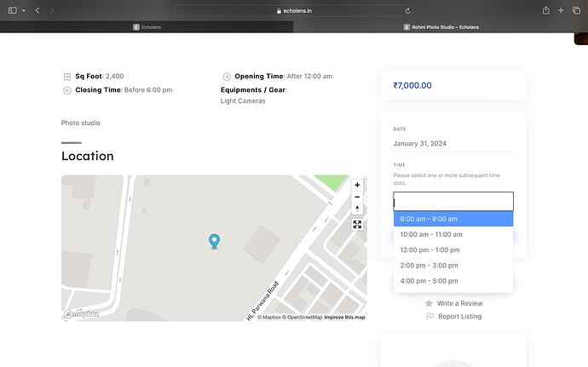This screenshot has width=588, height=367.
Task: Select the 10:00 am - 11:00 am slot
Action: (453, 234)
